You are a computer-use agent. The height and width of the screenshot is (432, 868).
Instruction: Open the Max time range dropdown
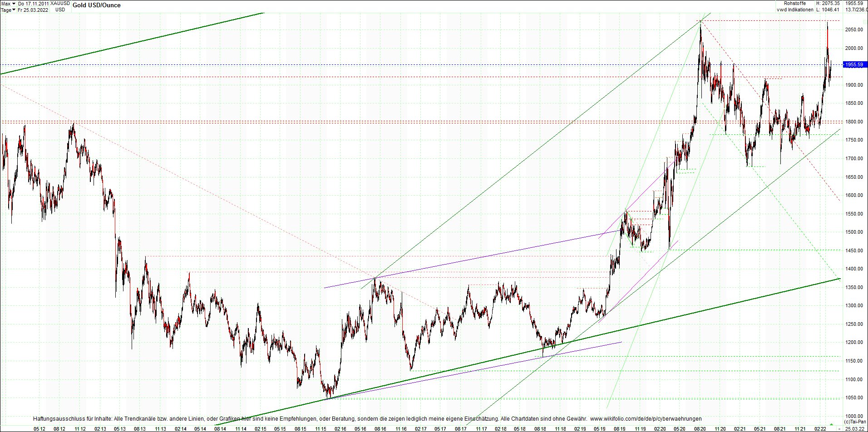coord(8,4)
